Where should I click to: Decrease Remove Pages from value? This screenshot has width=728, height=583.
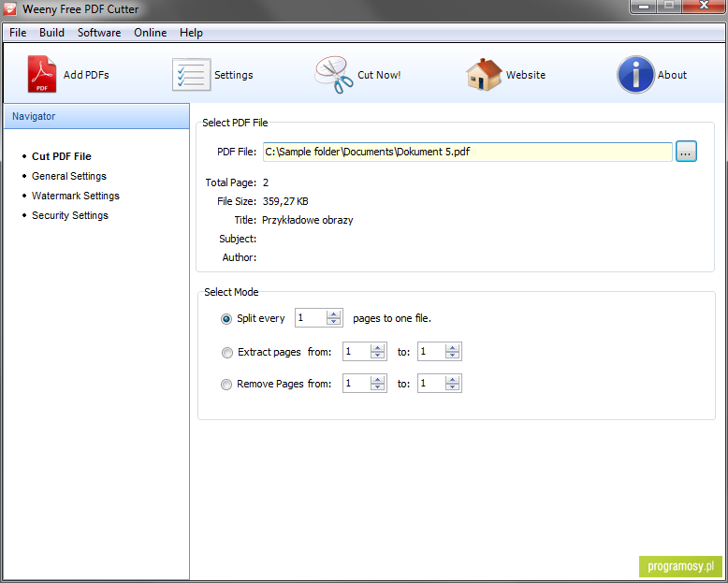377,387
